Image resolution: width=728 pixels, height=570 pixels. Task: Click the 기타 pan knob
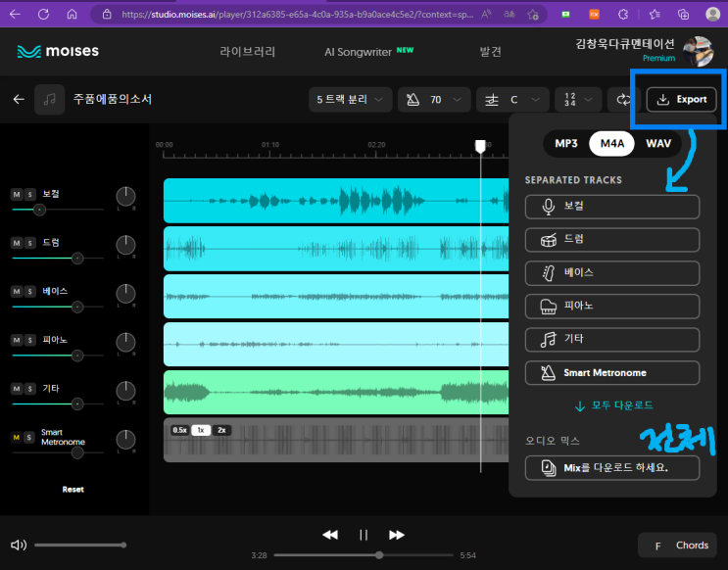point(125,391)
